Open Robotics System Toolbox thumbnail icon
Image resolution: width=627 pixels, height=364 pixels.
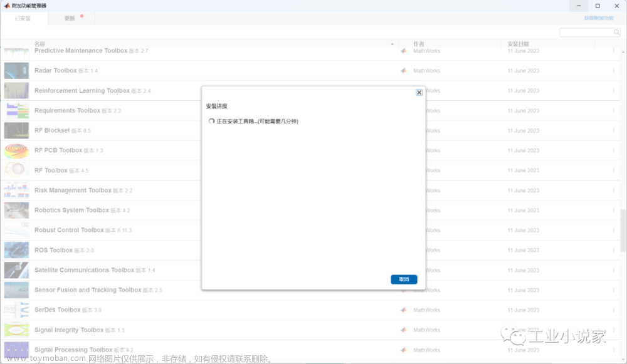[16, 211]
